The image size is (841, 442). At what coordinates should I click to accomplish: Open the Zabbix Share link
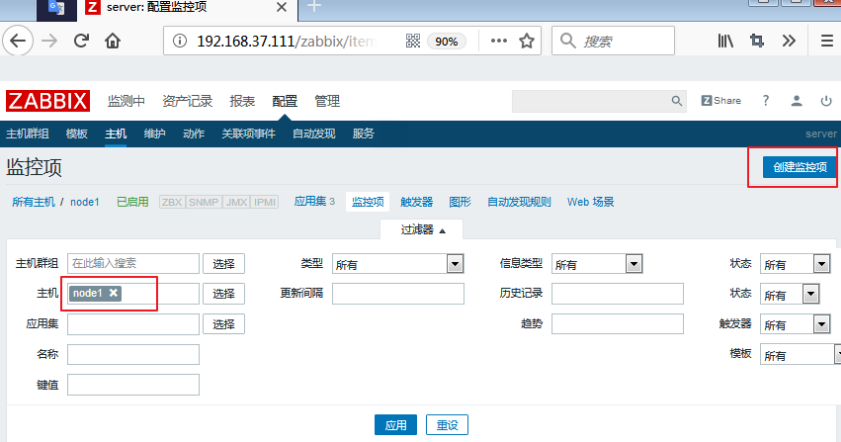pos(721,101)
